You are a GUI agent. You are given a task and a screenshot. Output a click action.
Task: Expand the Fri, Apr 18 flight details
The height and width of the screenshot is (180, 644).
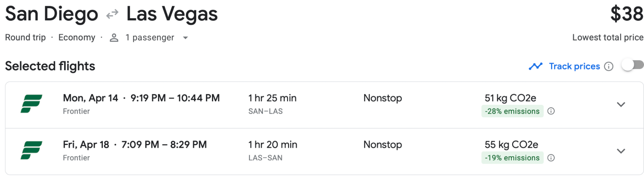pyautogui.click(x=621, y=151)
